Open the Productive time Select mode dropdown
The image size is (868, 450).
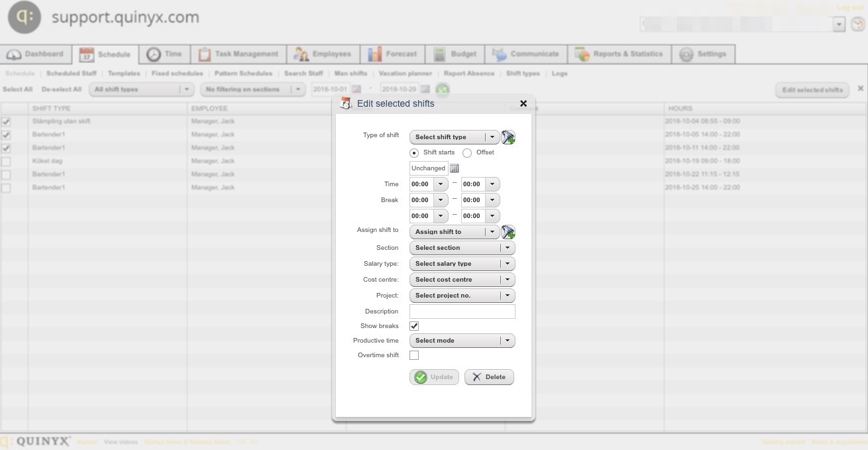(462, 341)
